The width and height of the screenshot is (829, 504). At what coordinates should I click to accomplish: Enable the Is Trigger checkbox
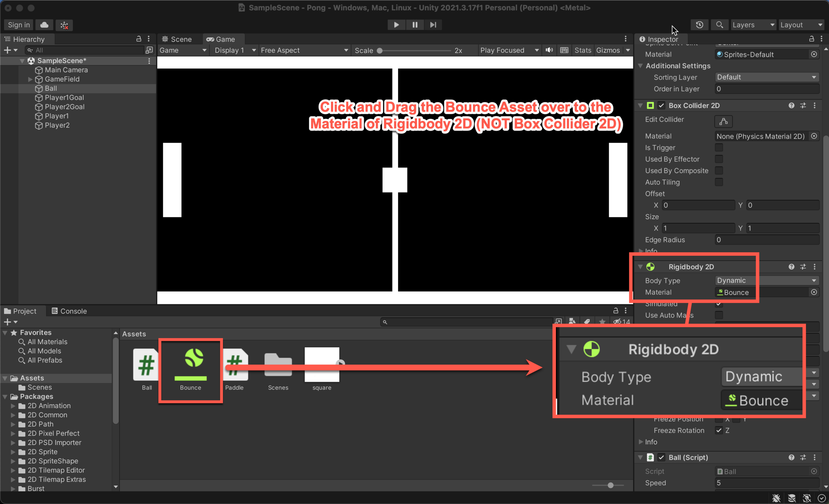[x=718, y=147]
